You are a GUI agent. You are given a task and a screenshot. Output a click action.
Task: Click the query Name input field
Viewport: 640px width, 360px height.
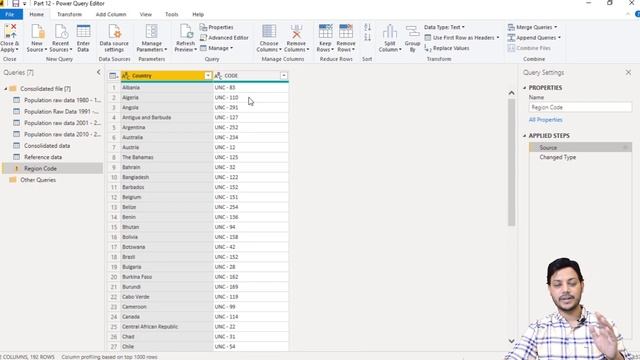(580, 107)
